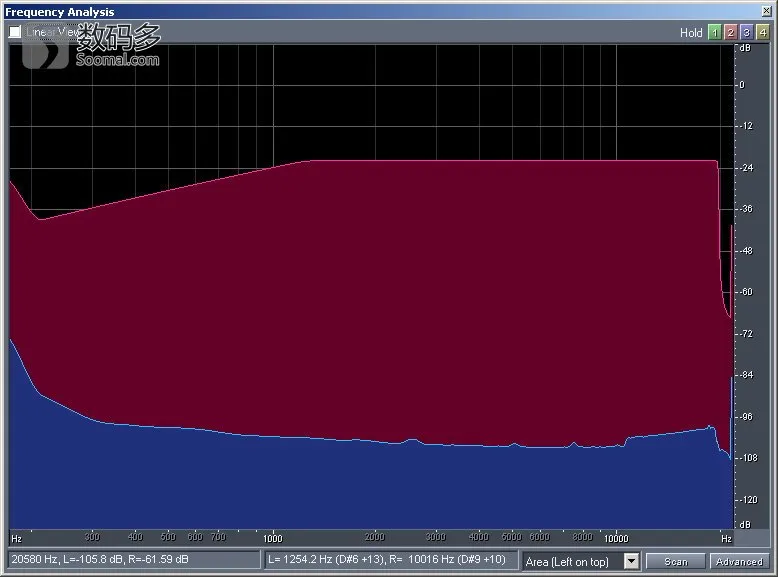Click the -84 dB scale label

(746, 375)
